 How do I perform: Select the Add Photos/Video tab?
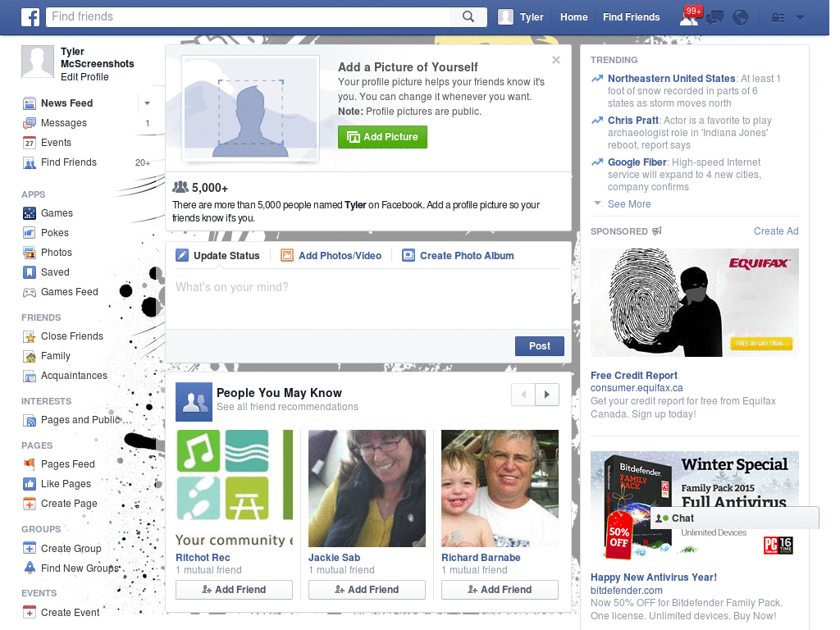click(331, 256)
